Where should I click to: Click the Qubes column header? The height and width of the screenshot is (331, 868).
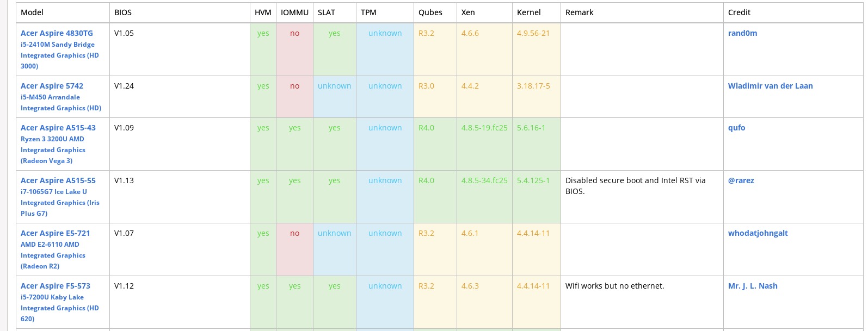click(430, 13)
